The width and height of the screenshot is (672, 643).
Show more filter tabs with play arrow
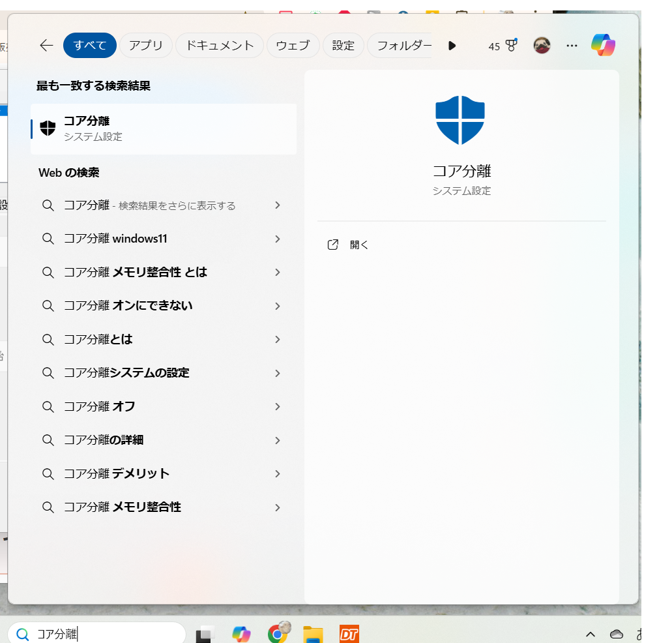(452, 46)
